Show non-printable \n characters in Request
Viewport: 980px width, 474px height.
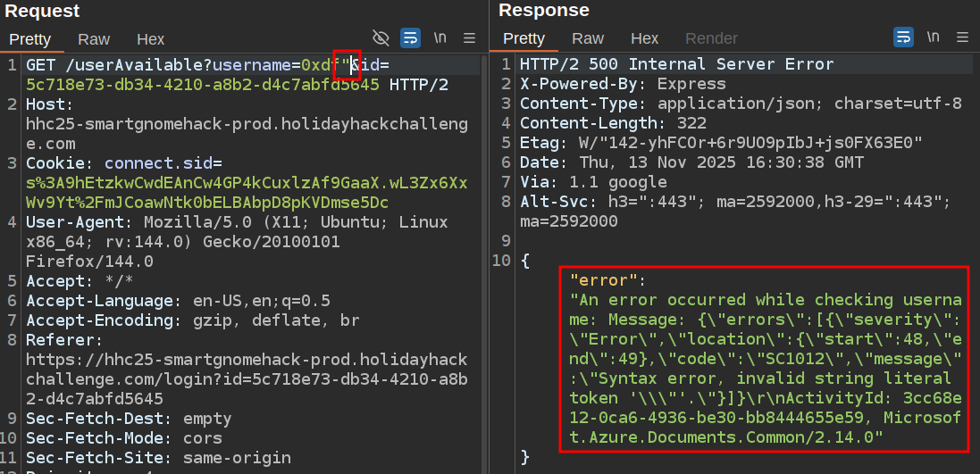[440, 37]
